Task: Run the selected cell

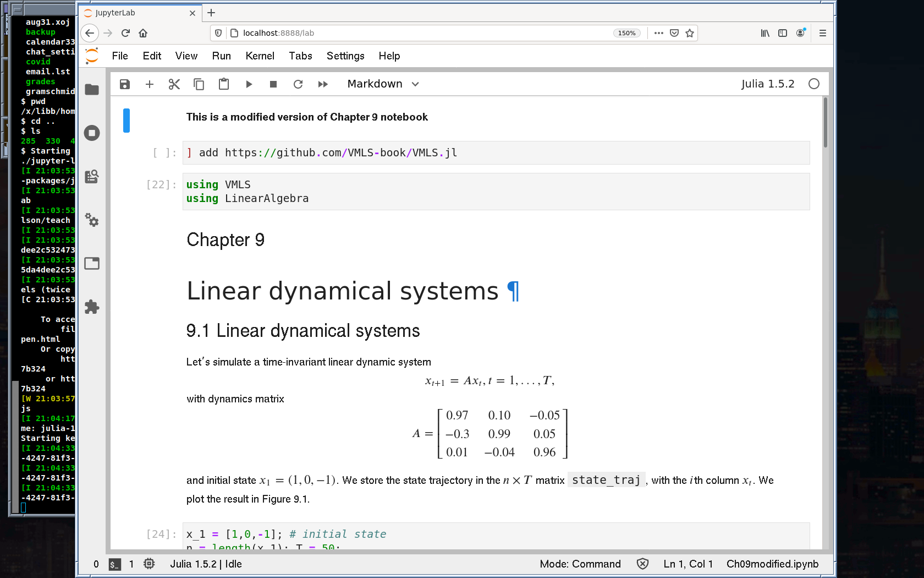Action: (249, 84)
